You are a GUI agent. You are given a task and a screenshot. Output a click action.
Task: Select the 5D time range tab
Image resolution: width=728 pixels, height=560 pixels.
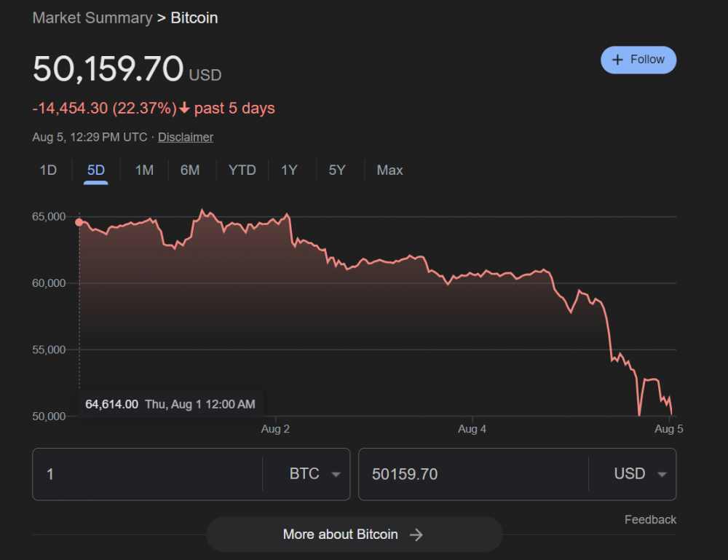(96, 170)
